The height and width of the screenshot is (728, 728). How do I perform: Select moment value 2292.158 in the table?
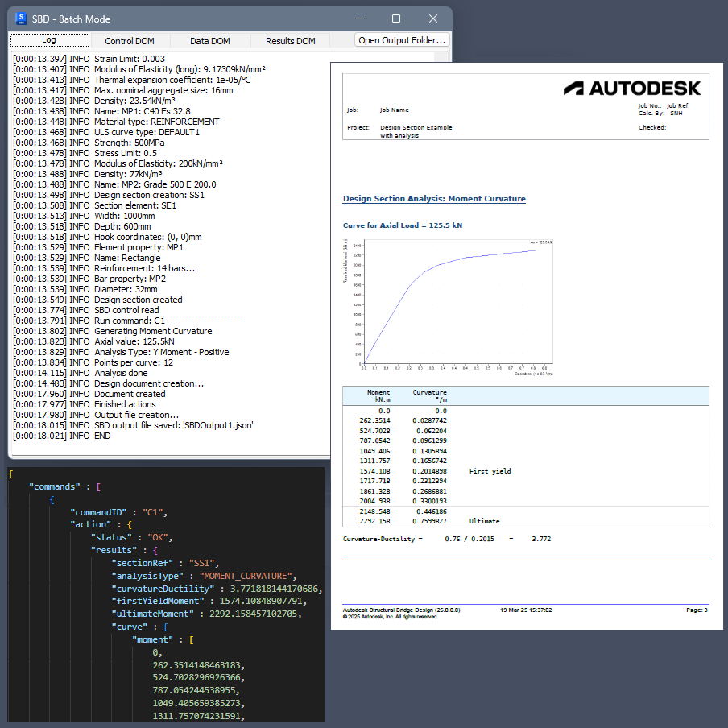[x=374, y=521]
